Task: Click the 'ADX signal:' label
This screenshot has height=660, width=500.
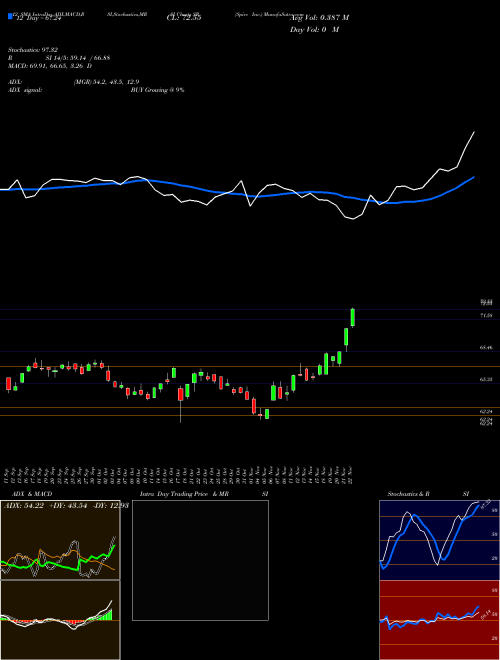Action: click(x=25, y=90)
